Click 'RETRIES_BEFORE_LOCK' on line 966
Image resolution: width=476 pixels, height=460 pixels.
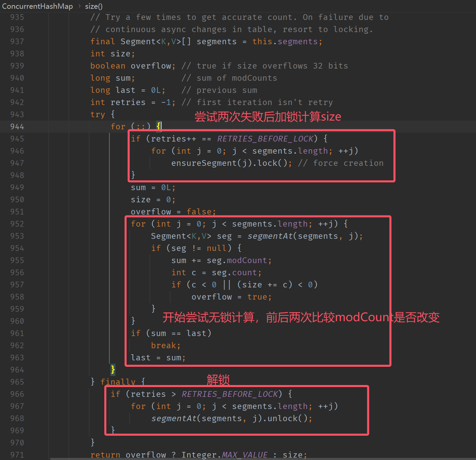click(230, 394)
